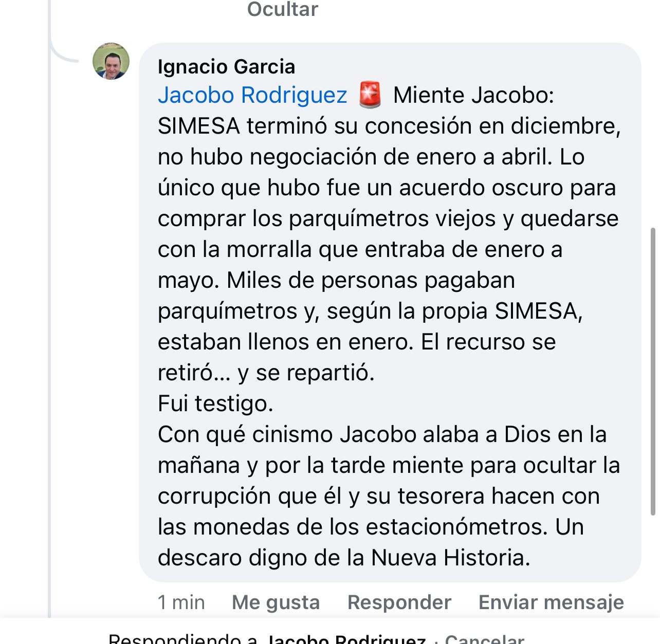
Task: Click the Respondiendo a label
Action: [x=182, y=639]
